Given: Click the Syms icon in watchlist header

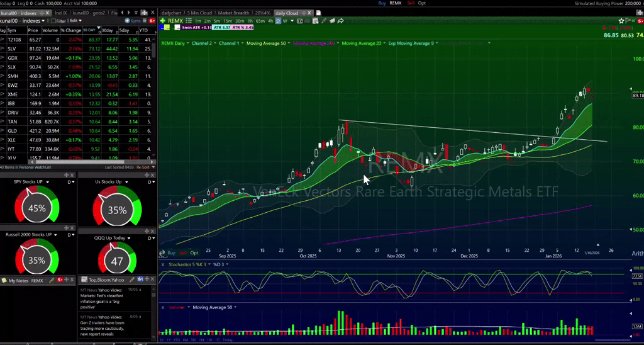Looking at the screenshot, I should 132,21.
